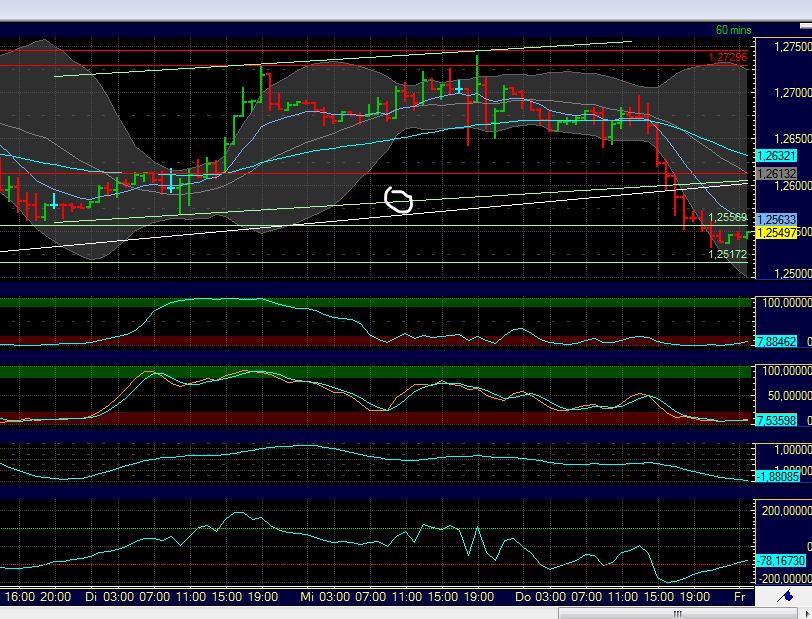
Task: Select the green 1,25172 level label
Action: [x=728, y=254]
